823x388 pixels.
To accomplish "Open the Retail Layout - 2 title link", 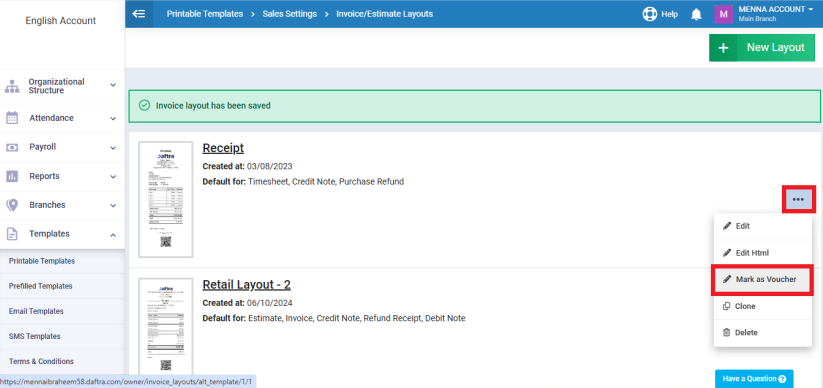I will point(247,285).
